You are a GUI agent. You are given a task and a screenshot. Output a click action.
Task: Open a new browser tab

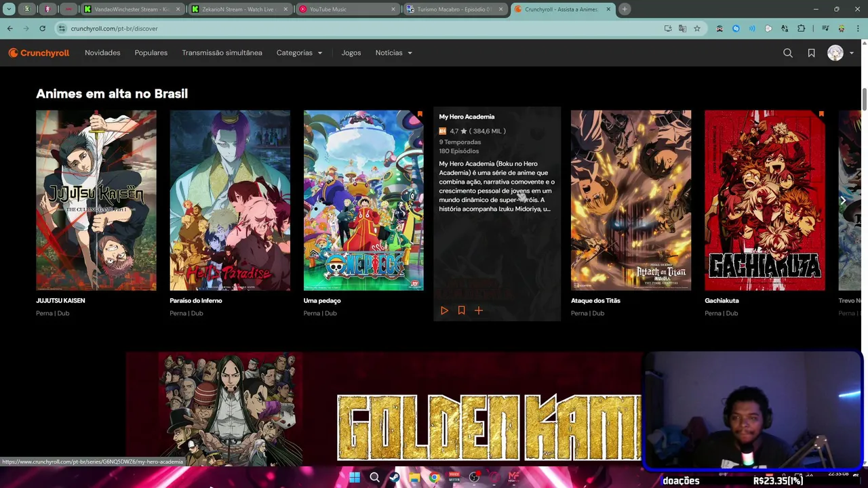click(625, 9)
